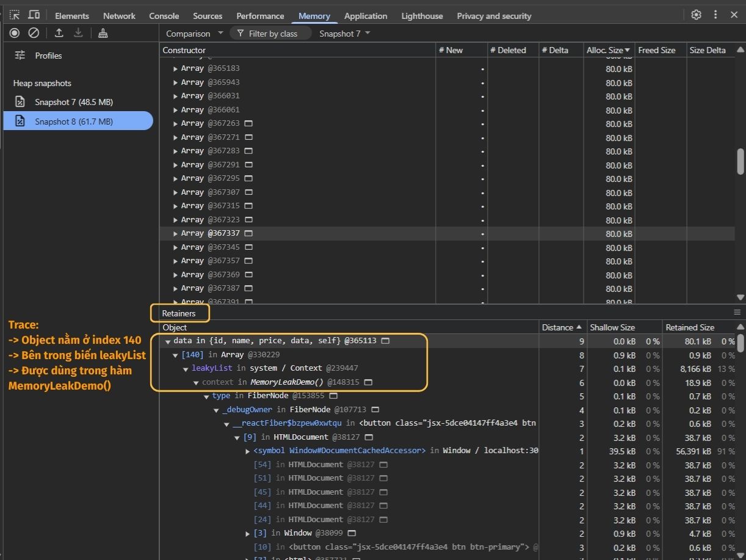Select the [54] in HTMLDocument @38127 row
This screenshot has height=560, width=746.
(447, 465)
